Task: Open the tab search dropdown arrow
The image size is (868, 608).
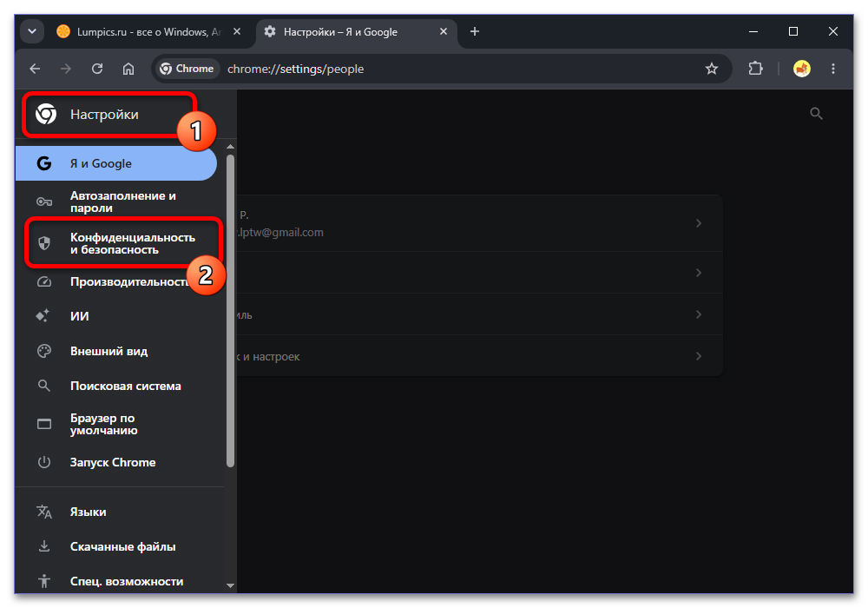Action: tap(32, 31)
